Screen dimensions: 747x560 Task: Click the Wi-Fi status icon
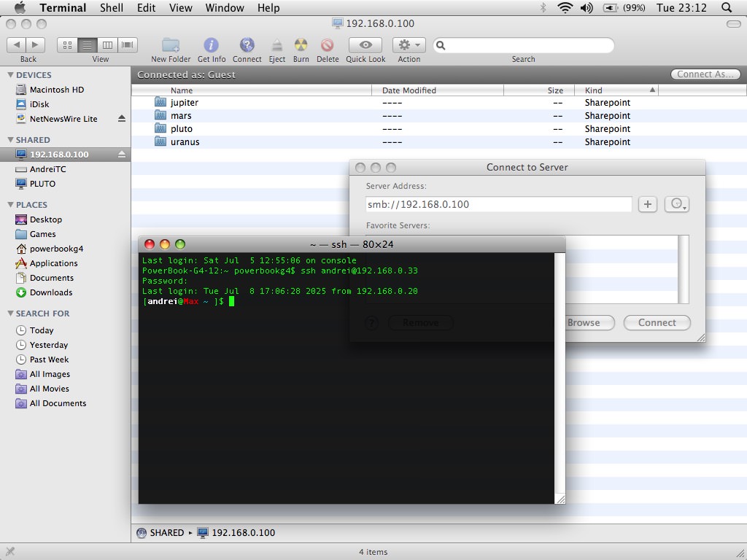point(565,7)
